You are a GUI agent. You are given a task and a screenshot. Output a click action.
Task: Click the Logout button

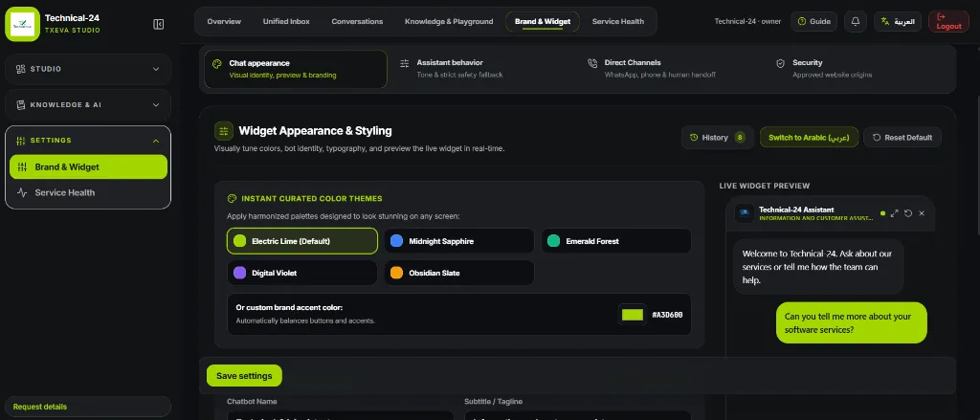pos(948,21)
